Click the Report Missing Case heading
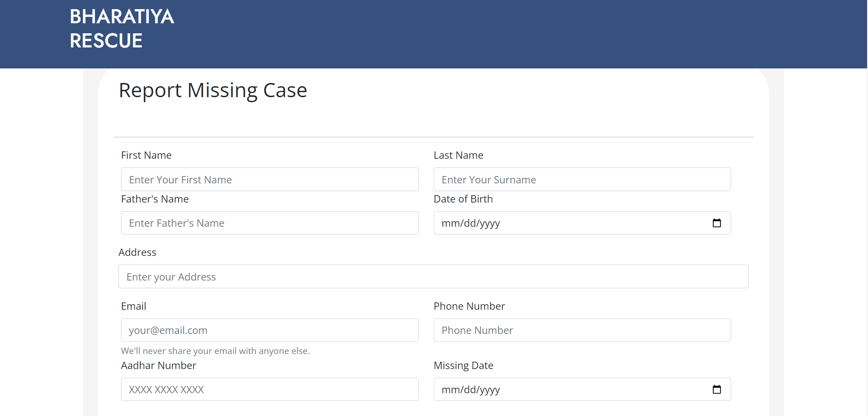The width and height of the screenshot is (868, 416). [213, 90]
